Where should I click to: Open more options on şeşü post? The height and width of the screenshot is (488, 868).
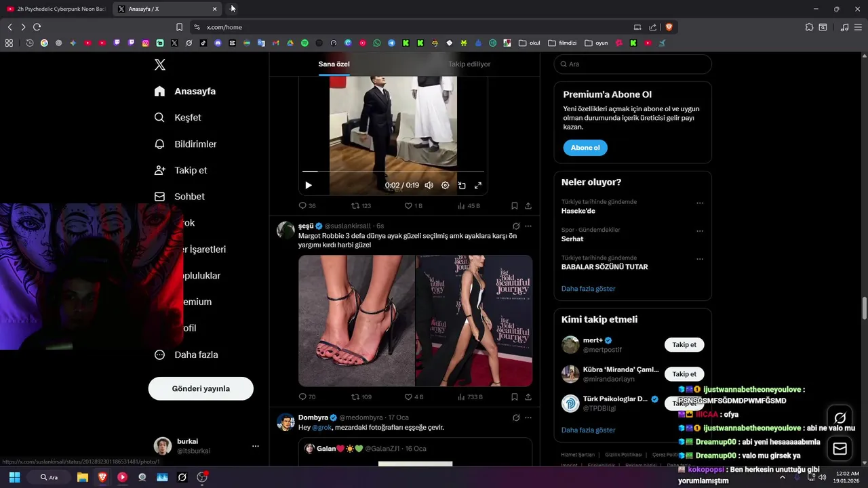coord(528,226)
